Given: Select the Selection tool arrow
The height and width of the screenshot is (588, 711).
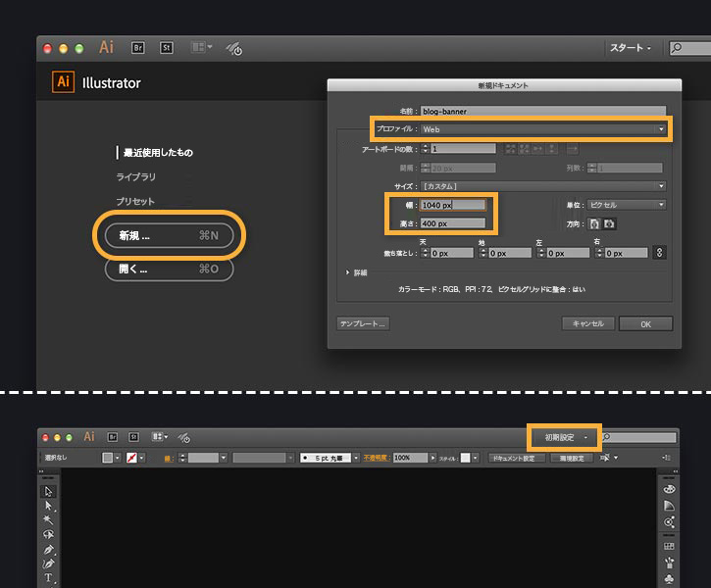Looking at the screenshot, I should point(48,492).
